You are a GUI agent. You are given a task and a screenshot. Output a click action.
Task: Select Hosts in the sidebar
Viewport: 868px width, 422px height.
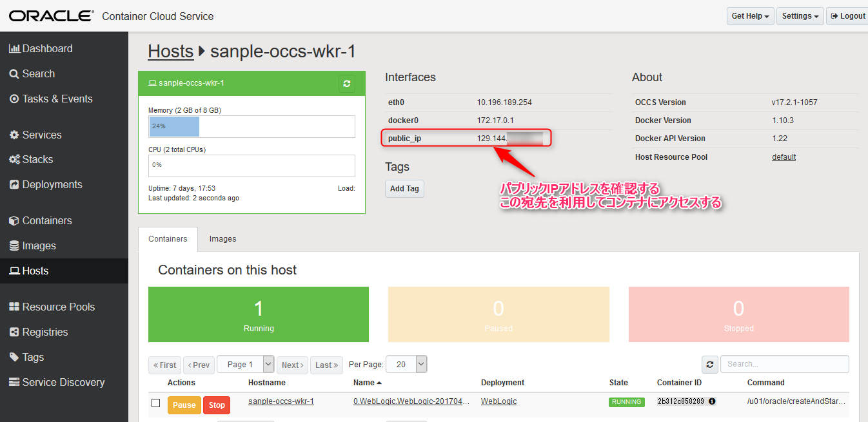tap(64, 271)
